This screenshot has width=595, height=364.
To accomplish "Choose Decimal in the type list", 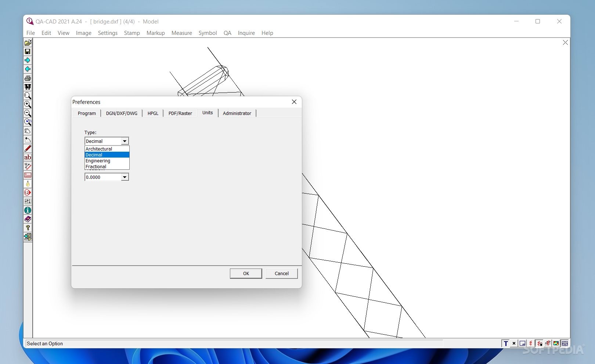I will (x=107, y=155).
